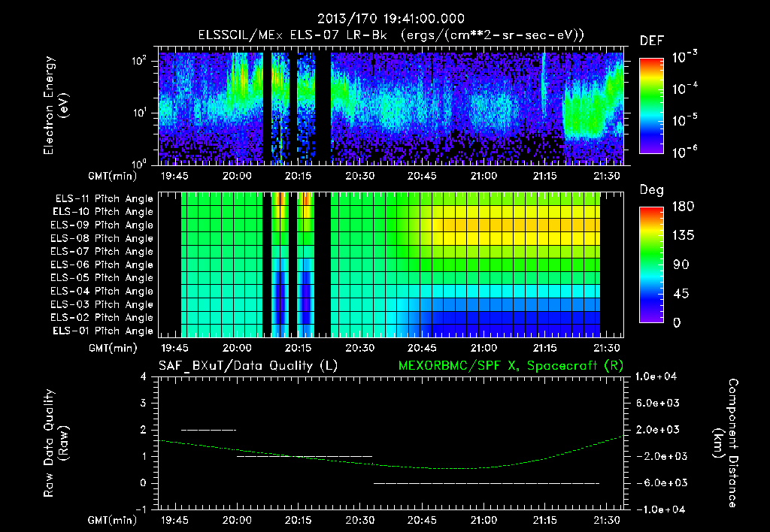Click the 45 value on Deg scale
Viewport: 770px width, 532px height.
[x=681, y=294]
